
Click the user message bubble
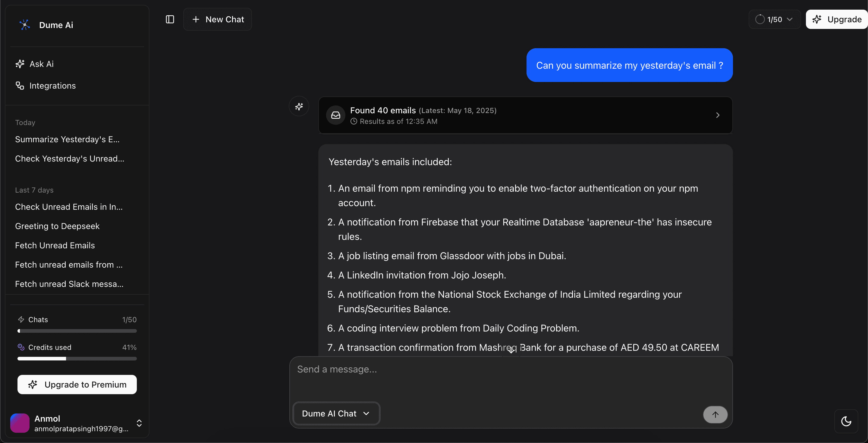coord(629,65)
